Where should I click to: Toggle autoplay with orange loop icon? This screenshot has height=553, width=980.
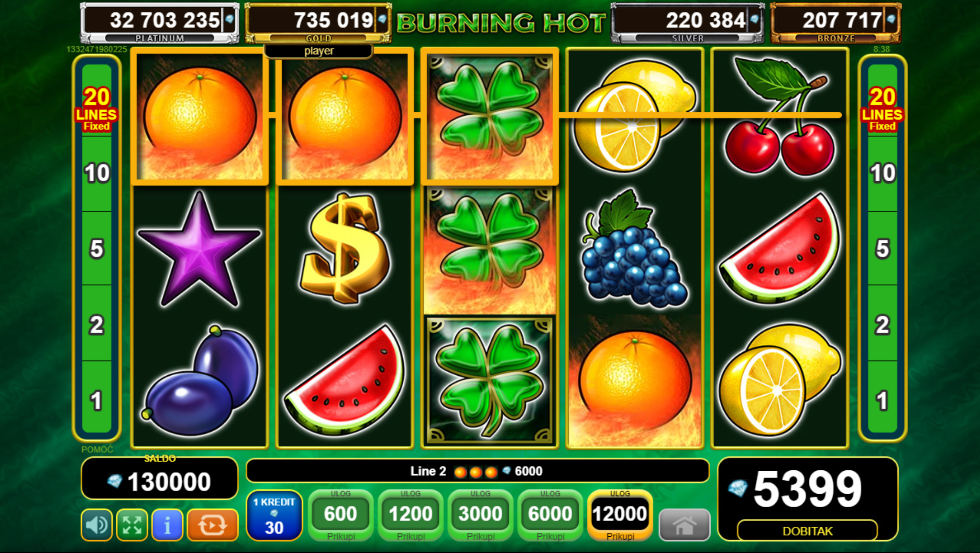coord(212,525)
